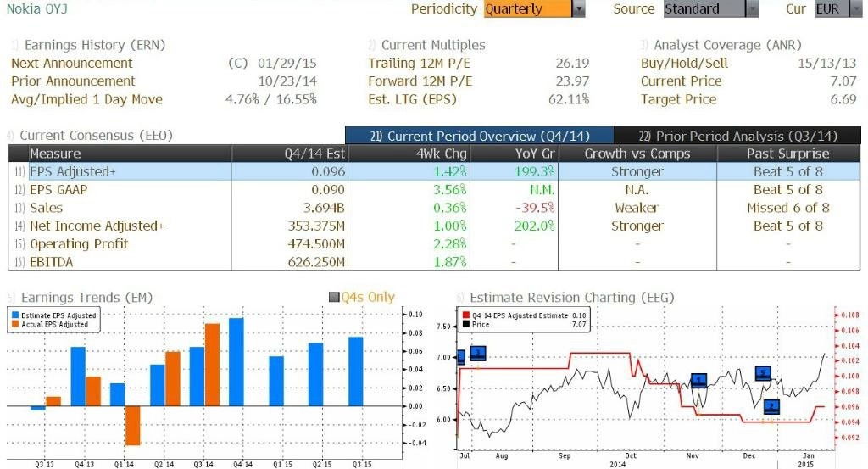Click the Q1 14 negative actual bar
Screen dimensions: 868x469
point(132,426)
